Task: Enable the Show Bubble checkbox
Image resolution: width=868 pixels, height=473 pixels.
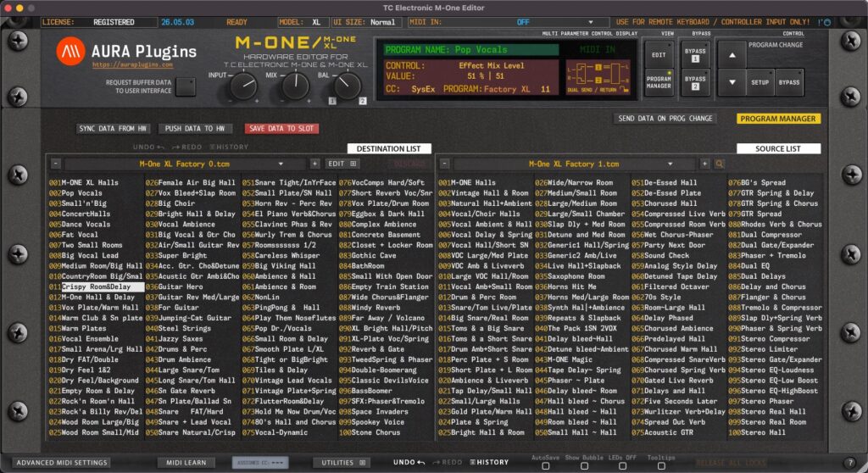Action: [584, 466]
